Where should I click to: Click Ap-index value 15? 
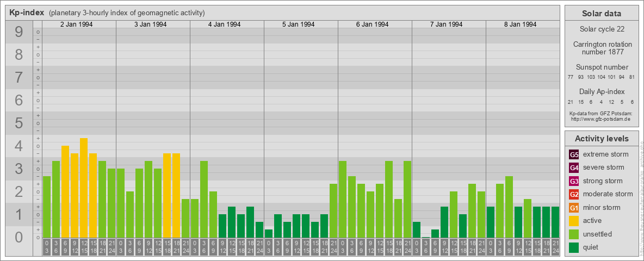point(581,102)
